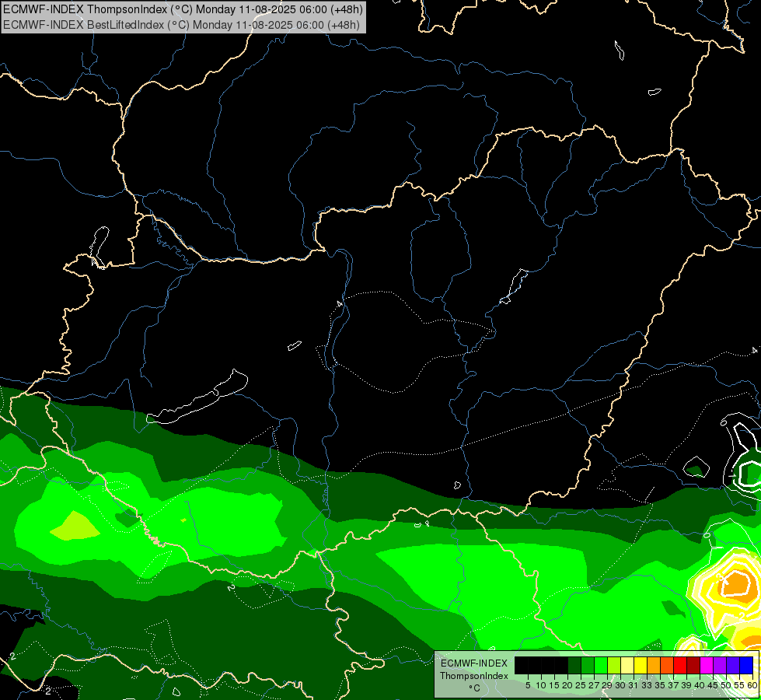Click the legend scale value 10

coord(541,685)
